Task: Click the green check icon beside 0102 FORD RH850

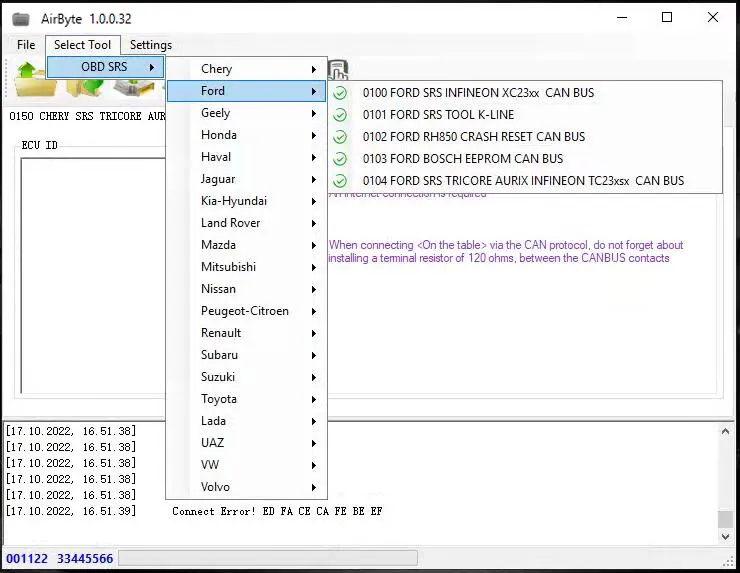Action: point(340,137)
